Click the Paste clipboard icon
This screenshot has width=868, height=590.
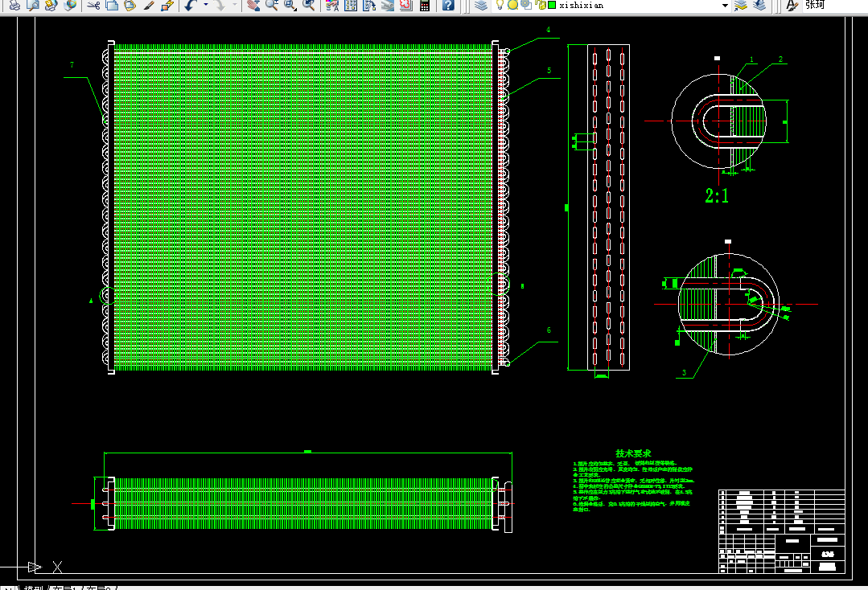point(130,5)
